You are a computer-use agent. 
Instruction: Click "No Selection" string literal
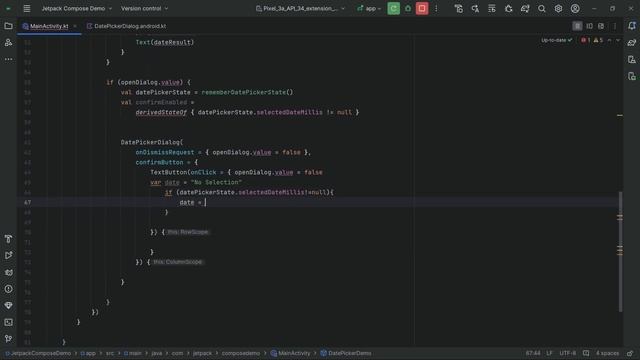216,182
